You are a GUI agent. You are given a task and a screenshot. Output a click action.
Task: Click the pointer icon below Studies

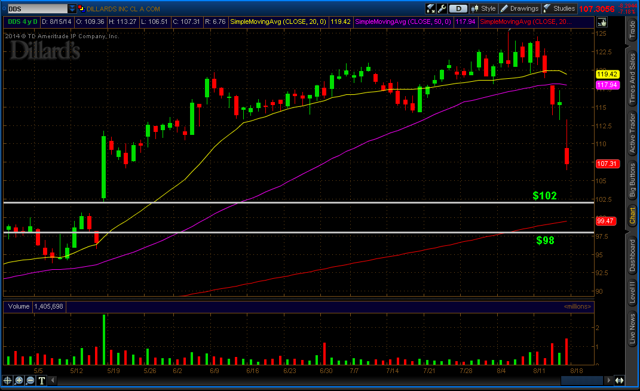click(x=602, y=22)
